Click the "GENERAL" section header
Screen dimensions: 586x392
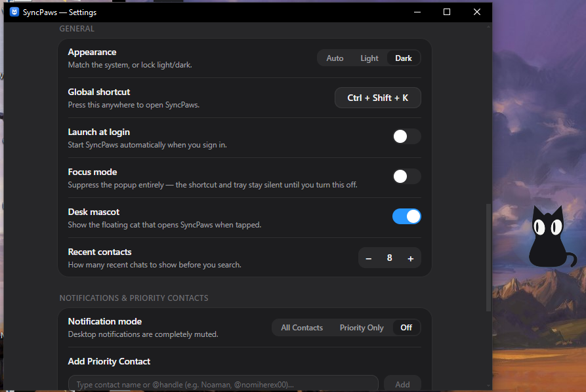(x=77, y=29)
